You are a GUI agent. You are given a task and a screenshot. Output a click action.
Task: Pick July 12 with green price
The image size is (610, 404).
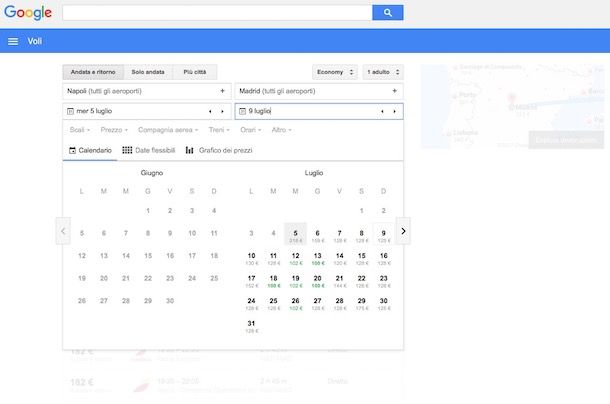[295, 257]
